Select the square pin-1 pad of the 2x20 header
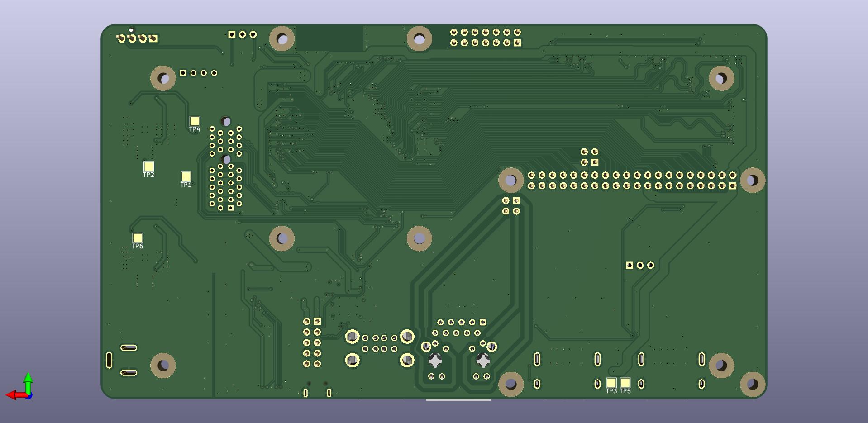 pos(732,185)
